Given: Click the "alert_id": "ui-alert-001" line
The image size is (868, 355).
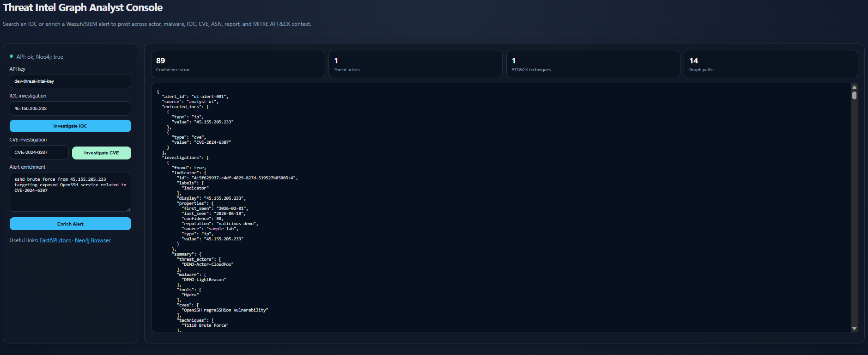Looking at the screenshot, I should (195, 97).
